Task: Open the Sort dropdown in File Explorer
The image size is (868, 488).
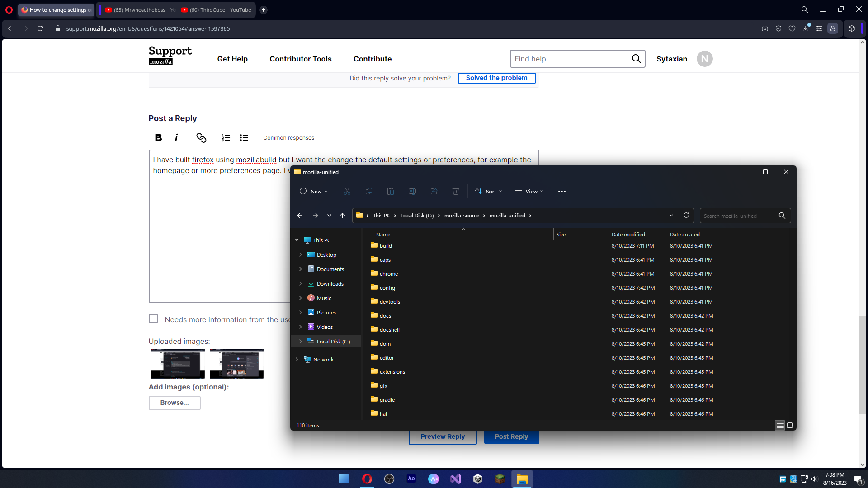Action: [489, 191]
